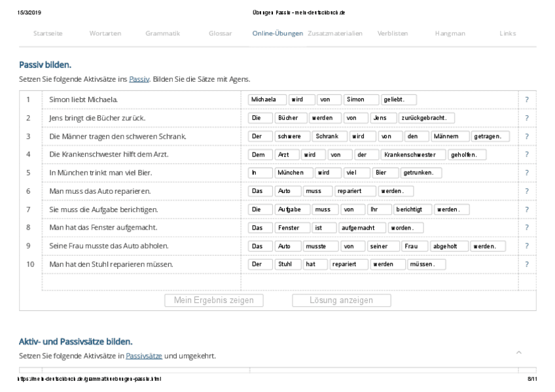Viewport: 555px width, 392px height.
Task: Open the Verblisten navigation item
Action: 393,33
